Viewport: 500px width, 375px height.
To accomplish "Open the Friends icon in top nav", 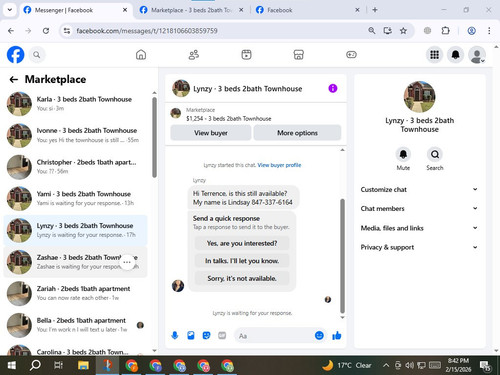I will (194, 55).
